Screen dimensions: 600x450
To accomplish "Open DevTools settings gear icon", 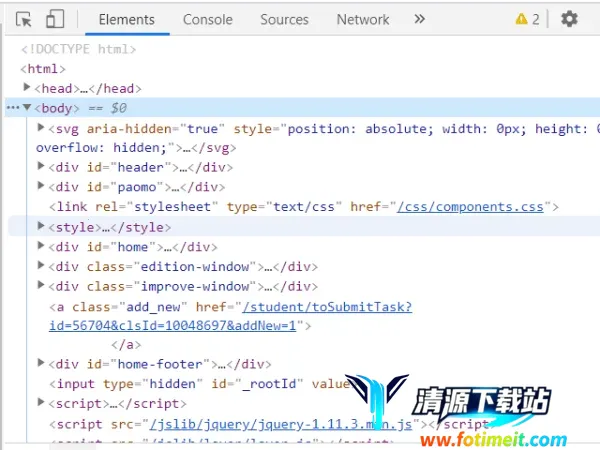I will [x=569, y=19].
